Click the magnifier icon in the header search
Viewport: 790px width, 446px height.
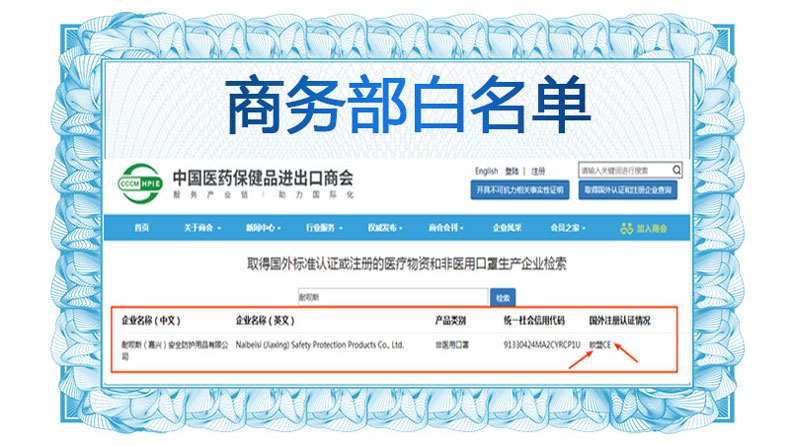click(677, 170)
